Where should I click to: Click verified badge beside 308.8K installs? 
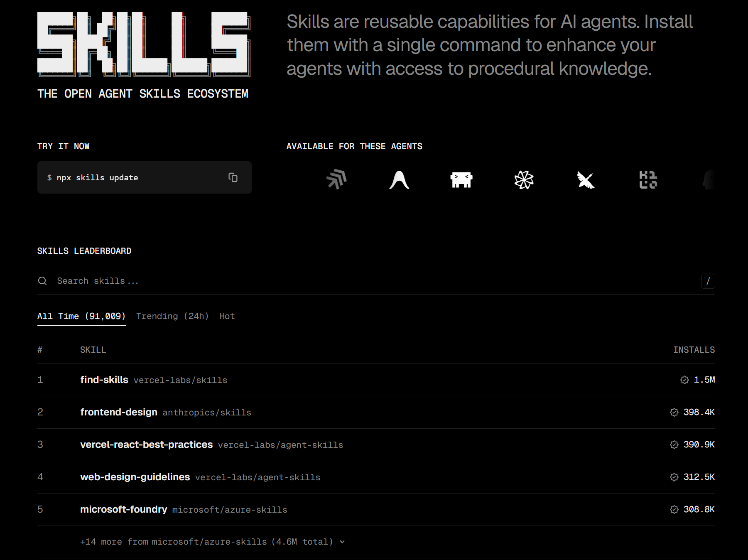pyautogui.click(x=674, y=509)
